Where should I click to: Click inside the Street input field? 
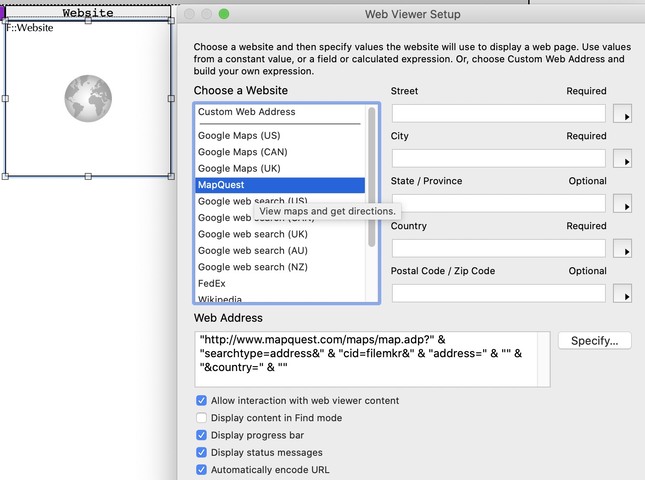[x=498, y=114]
